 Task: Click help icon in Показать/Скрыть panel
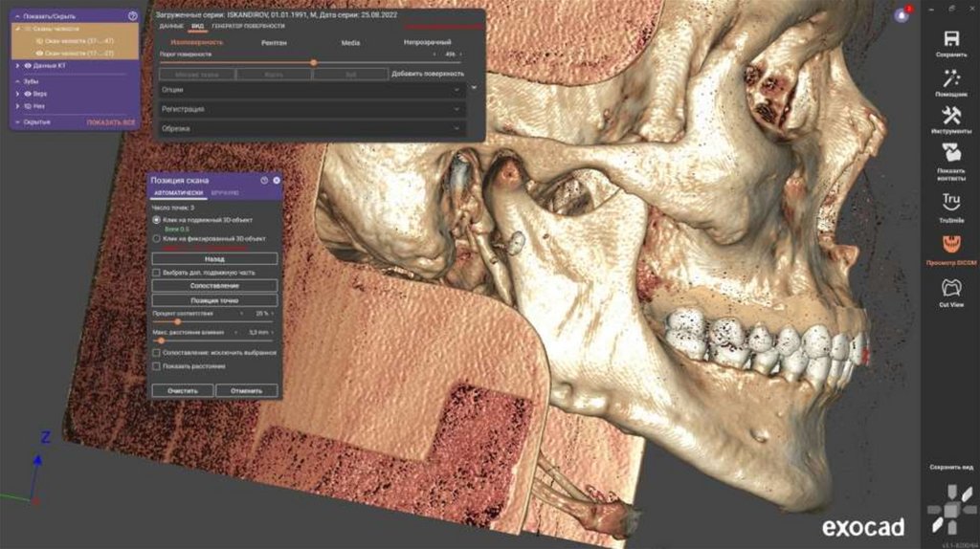click(132, 16)
